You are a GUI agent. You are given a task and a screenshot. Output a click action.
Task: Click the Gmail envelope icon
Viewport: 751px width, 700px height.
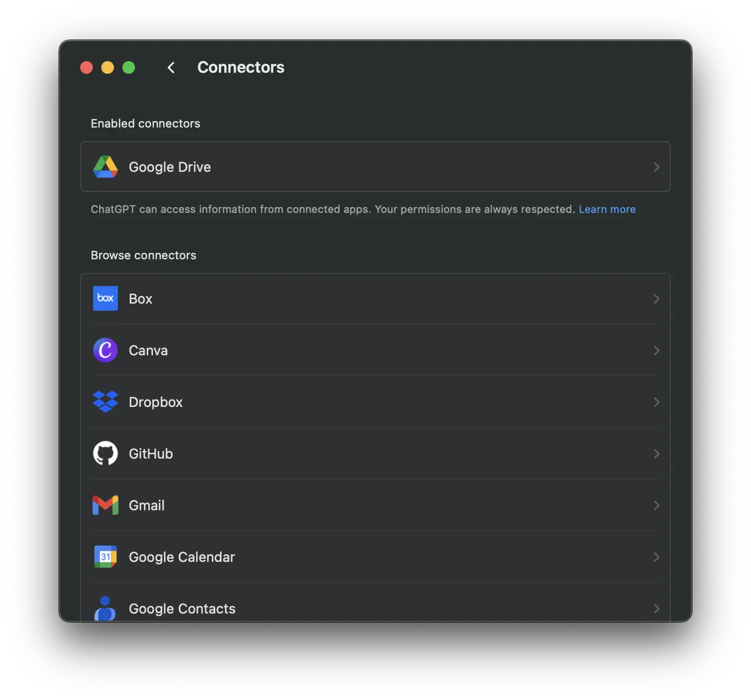[105, 505]
